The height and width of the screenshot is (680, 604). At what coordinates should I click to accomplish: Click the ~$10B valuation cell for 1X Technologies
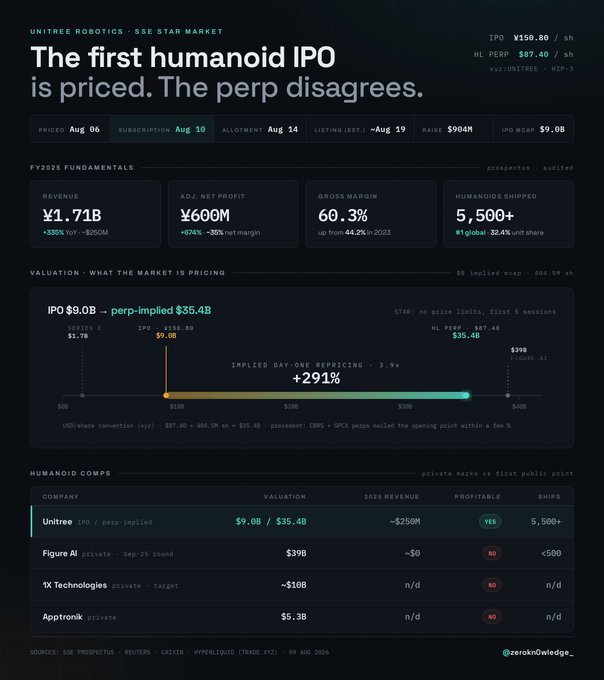[x=294, y=585]
